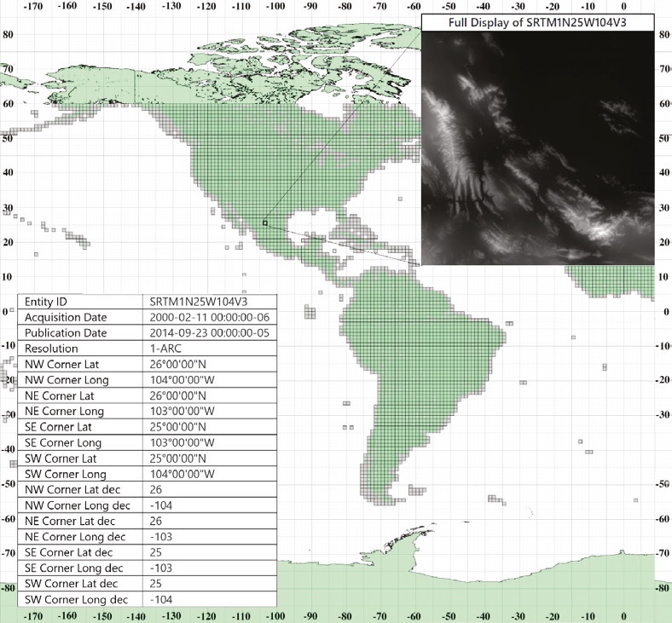This screenshot has width=672, height=623.
Task: Select the Publication Date value 2014-09-23
Action: coord(208,332)
